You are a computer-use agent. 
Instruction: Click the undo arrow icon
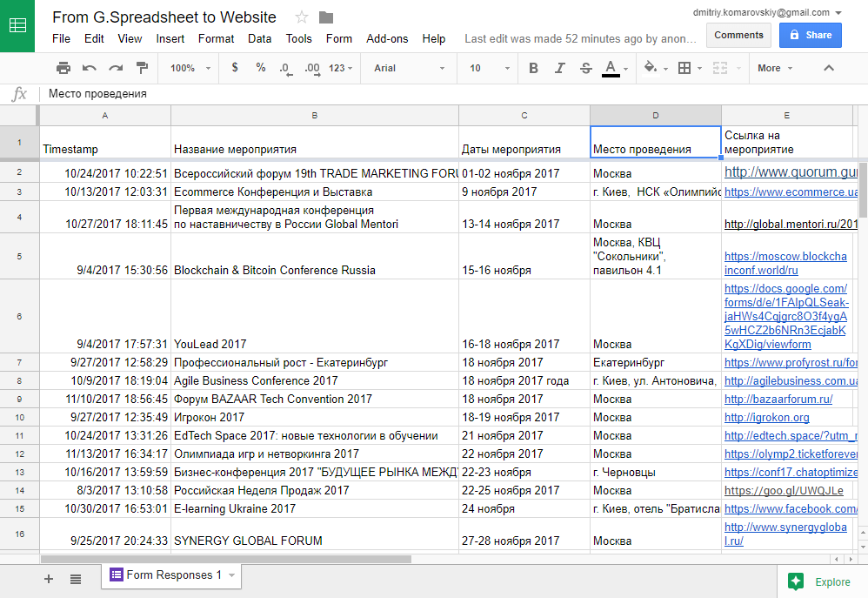pos(90,68)
